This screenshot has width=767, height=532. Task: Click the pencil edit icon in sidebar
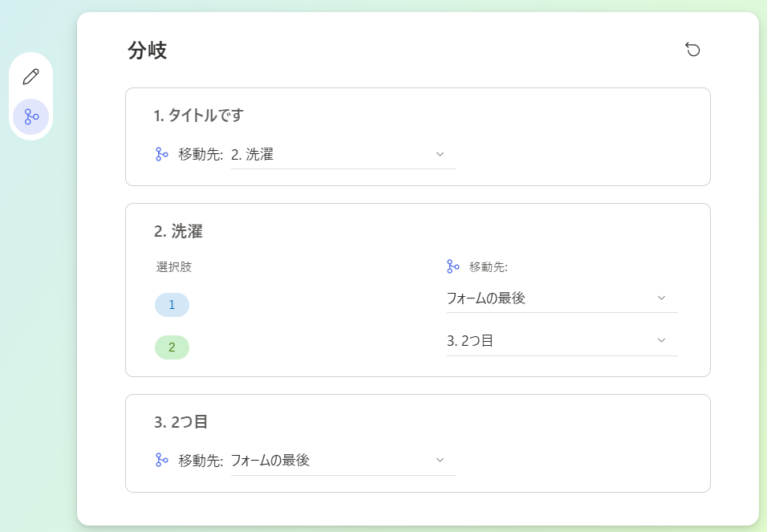tap(30, 77)
